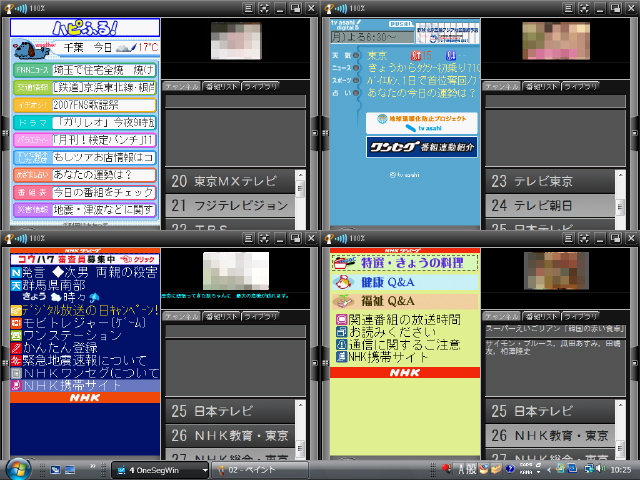Collapse left edge handle of Fuji TV window
The width and height of the screenshot is (640, 480).
pos(5,133)
